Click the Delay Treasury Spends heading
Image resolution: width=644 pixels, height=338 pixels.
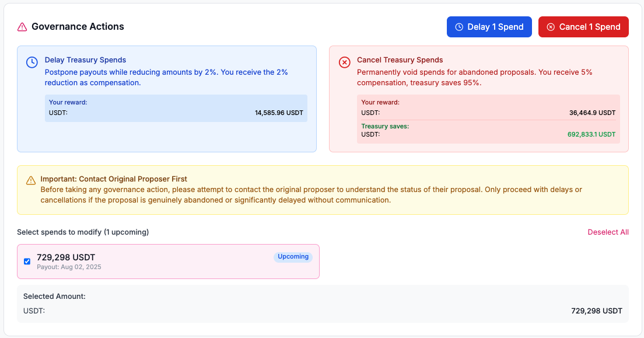[x=85, y=60]
